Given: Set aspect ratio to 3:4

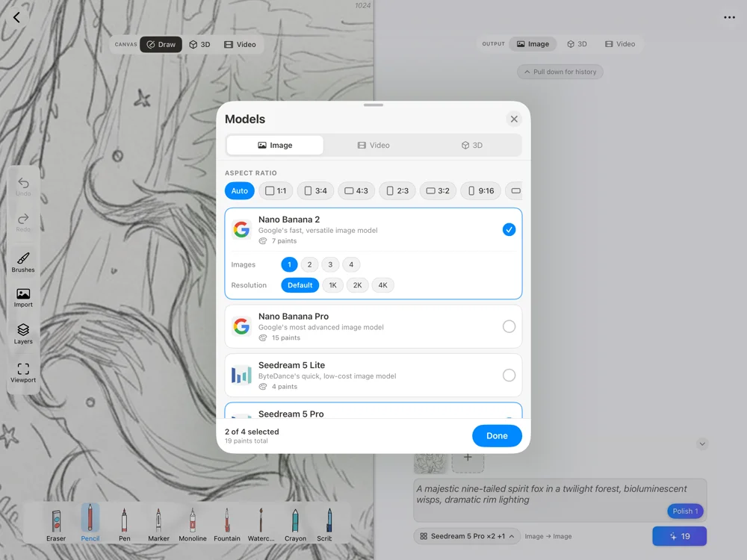Looking at the screenshot, I should (x=315, y=191).
